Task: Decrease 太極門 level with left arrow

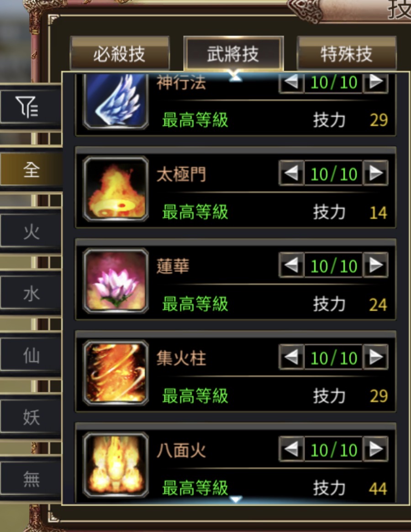Action: click(x=291, y=173)
